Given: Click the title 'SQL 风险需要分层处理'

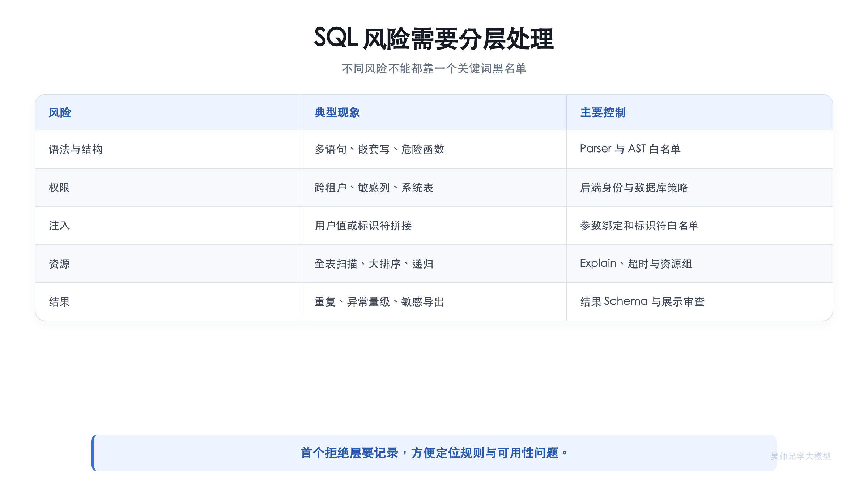Looking at the screenshot, I should click(x=434, y=38).
